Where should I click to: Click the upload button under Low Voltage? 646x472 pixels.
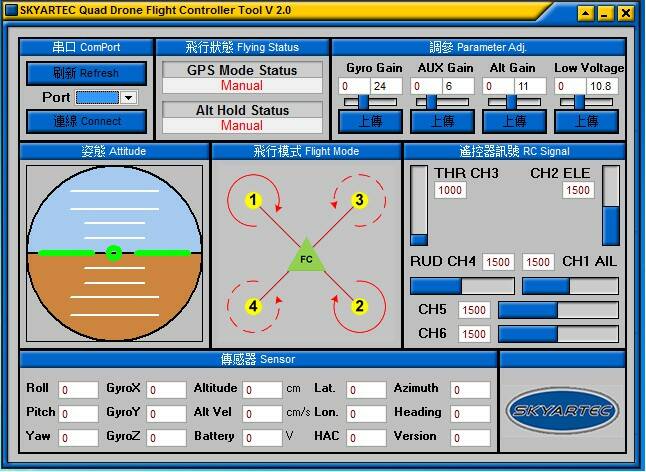(x=586, y=121)
